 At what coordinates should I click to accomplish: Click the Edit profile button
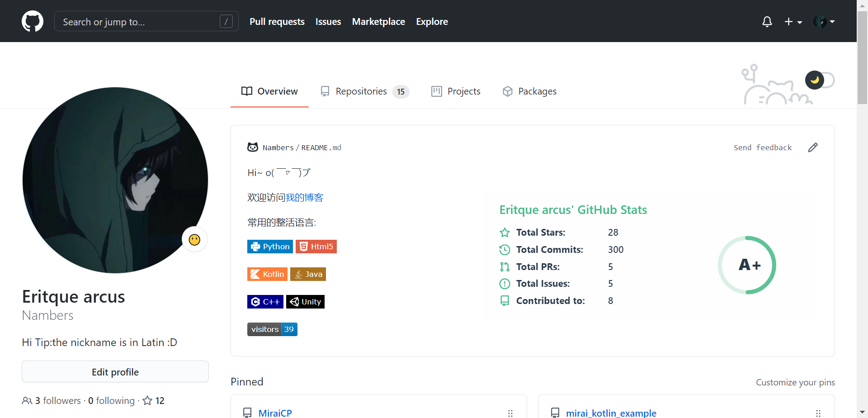[x=115, y=371]
